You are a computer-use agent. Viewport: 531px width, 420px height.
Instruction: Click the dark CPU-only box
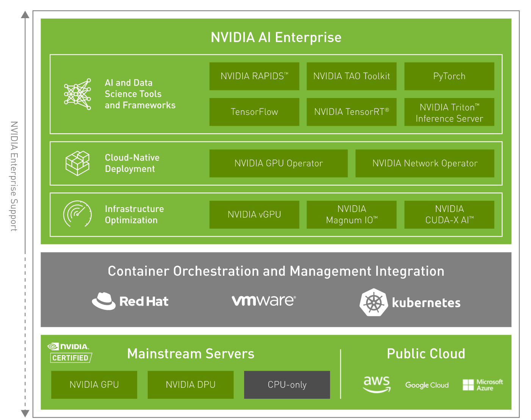(287, 385)
